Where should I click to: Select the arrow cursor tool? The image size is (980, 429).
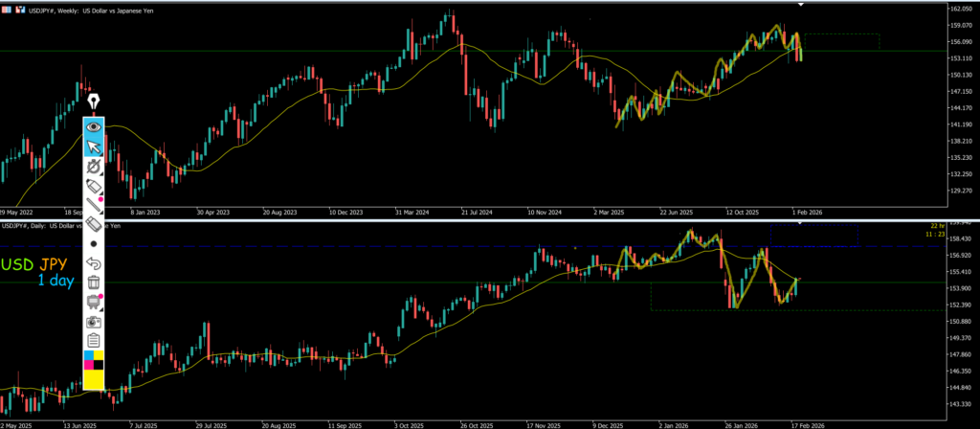[x=94, y=147]
